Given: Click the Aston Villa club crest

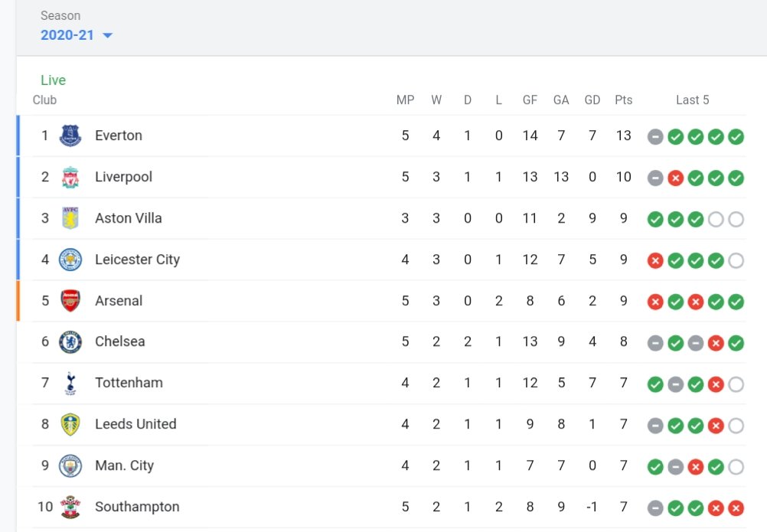Looking at the screenshot, I should pyautogui.click(x=70, y=218).
